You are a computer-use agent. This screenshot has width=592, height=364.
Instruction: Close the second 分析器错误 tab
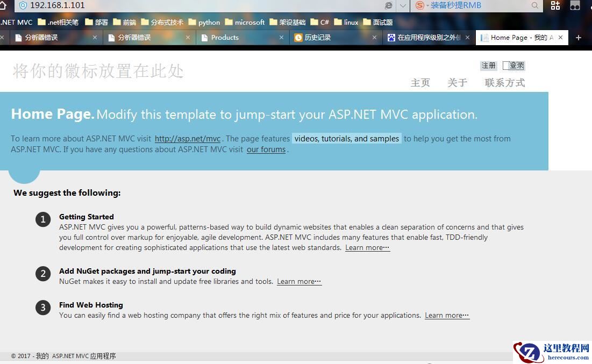tap(188, 38)
